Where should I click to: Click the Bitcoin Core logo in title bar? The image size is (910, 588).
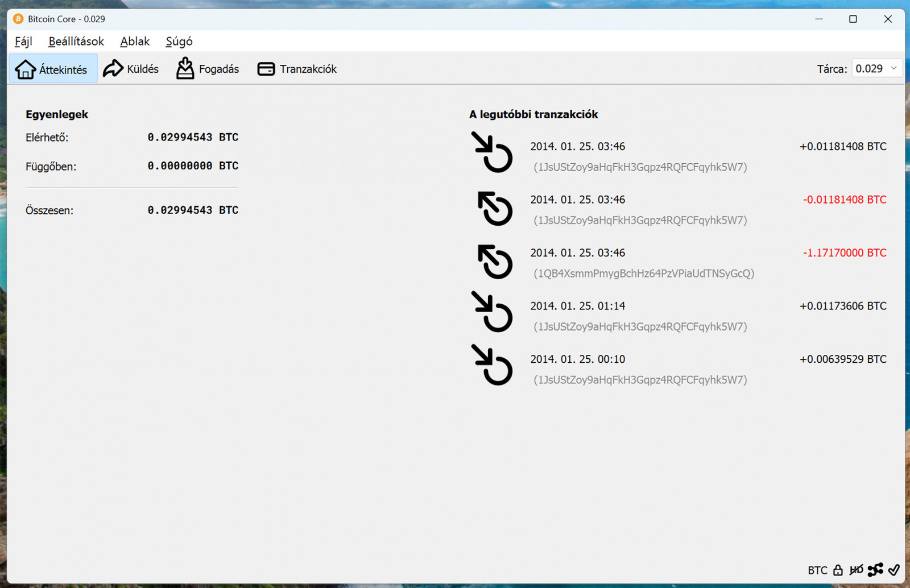(x=18, y=19)
